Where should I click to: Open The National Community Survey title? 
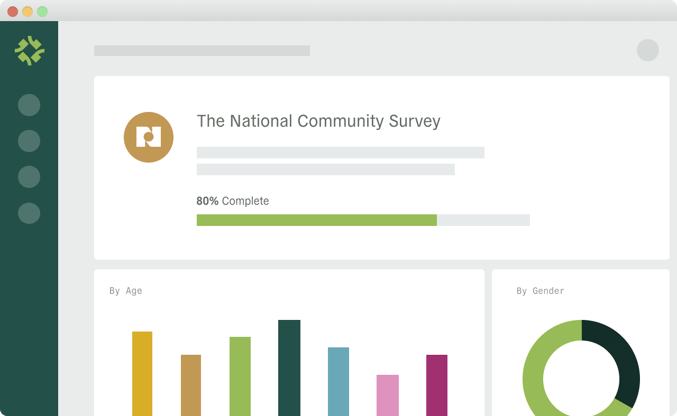(319, 121)
